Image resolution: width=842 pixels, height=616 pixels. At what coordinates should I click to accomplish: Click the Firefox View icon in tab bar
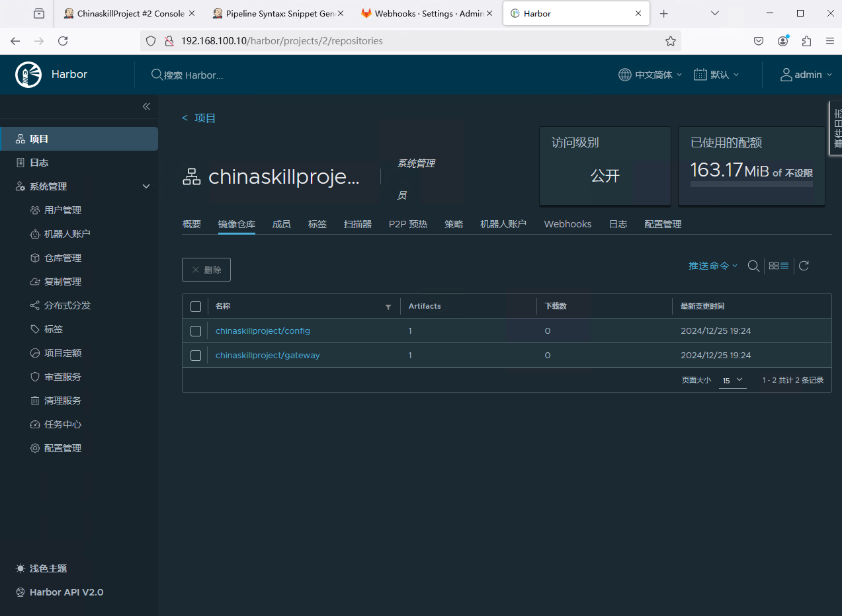tap(39, 13)
